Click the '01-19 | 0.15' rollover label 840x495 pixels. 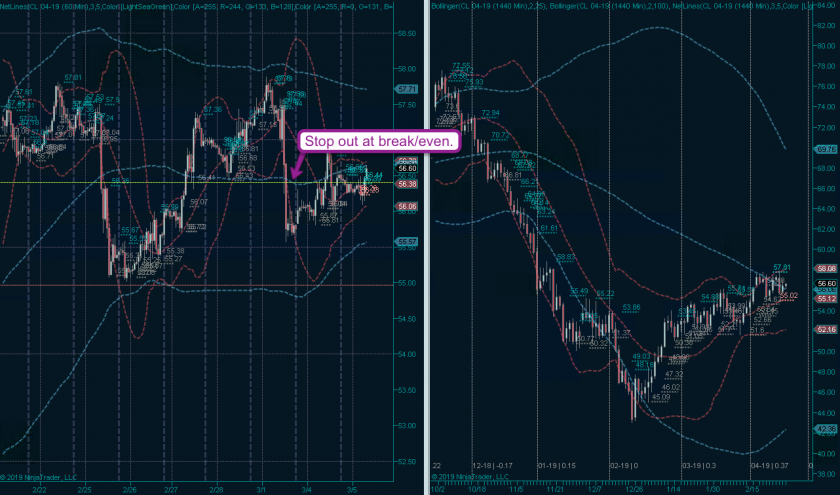557,466
